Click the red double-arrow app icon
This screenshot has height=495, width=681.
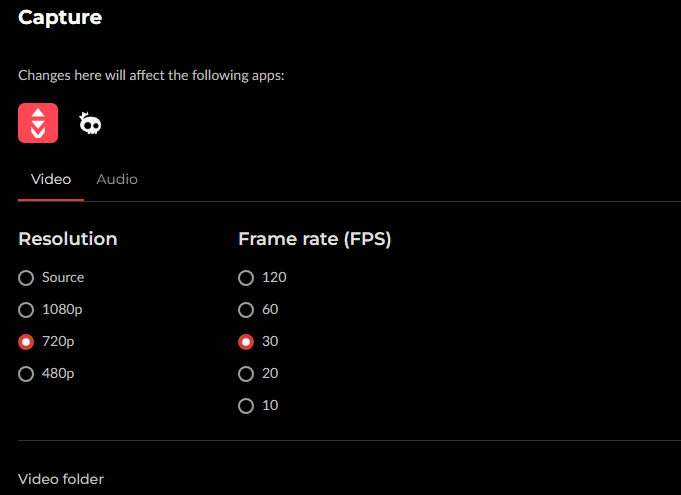(x=38, y=123)
